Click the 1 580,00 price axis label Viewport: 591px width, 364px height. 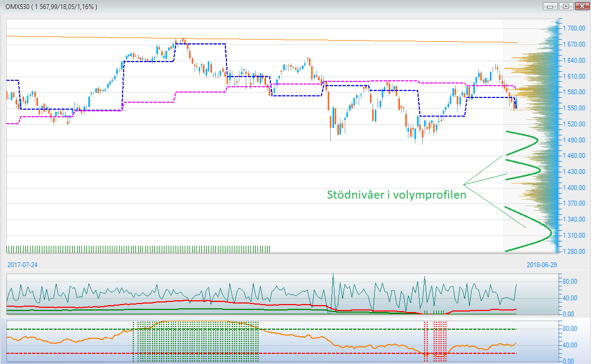click(574, 92)
